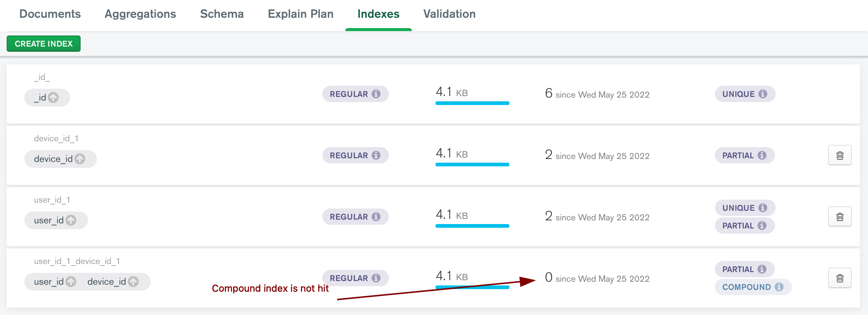
Task: Click info icon on user_id_1 UNIQUE badge
Action: (763, 208)
